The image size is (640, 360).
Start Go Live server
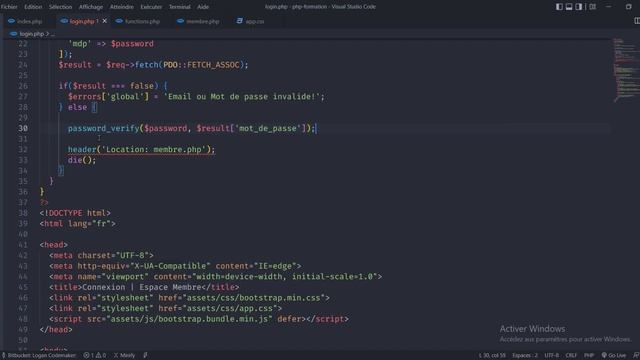coord(614,356)
